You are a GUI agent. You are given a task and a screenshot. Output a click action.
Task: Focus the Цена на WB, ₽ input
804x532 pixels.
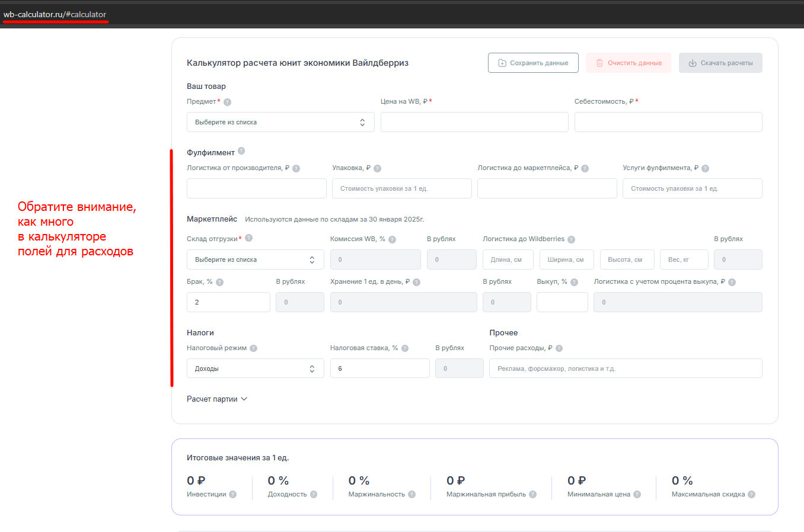coord(474,122)
